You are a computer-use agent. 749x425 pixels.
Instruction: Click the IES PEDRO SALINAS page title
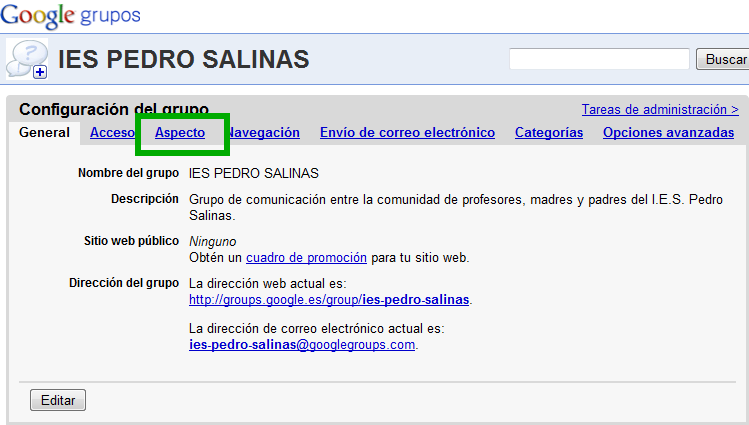[x=183, y=60]
